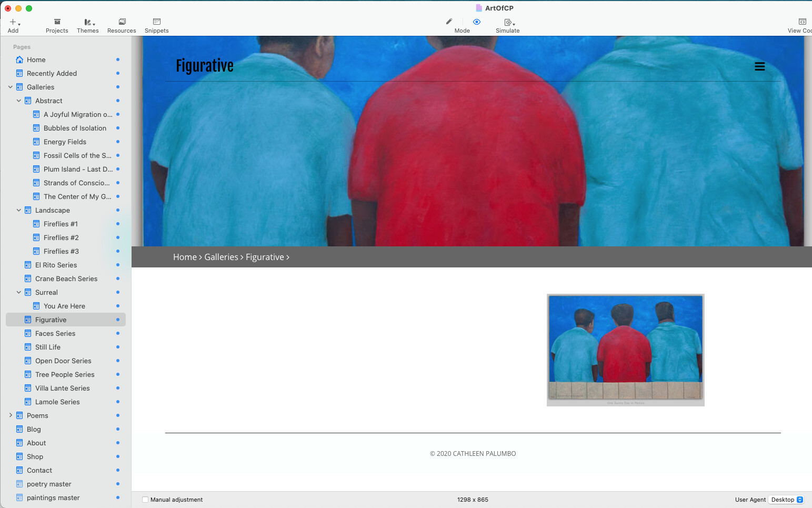Click the copyright 2020 Cathleen Palumbo text

tap(473, 453)
